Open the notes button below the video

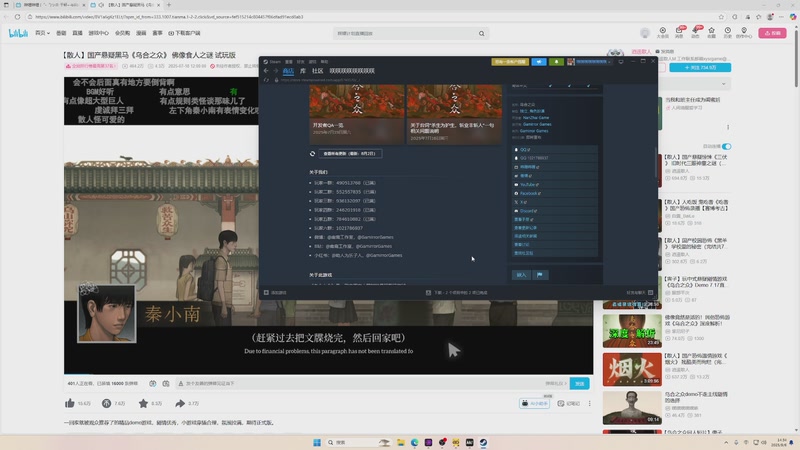pos(568,404)
